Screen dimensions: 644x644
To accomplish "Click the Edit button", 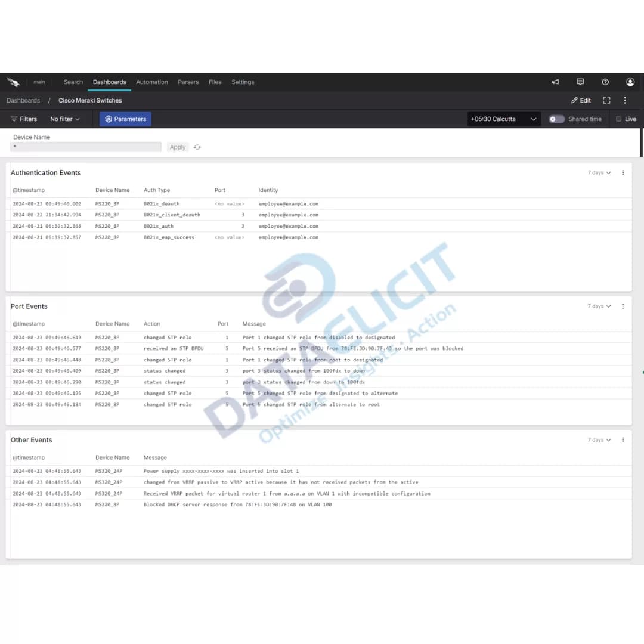I will (x=580, y=100).
